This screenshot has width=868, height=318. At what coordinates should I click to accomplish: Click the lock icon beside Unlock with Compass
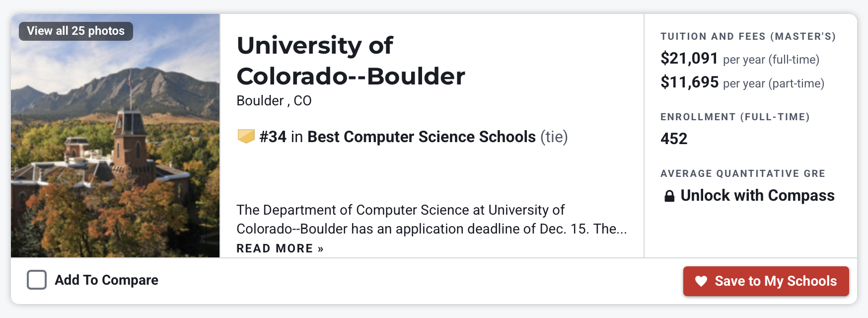[x=669, y=196]
